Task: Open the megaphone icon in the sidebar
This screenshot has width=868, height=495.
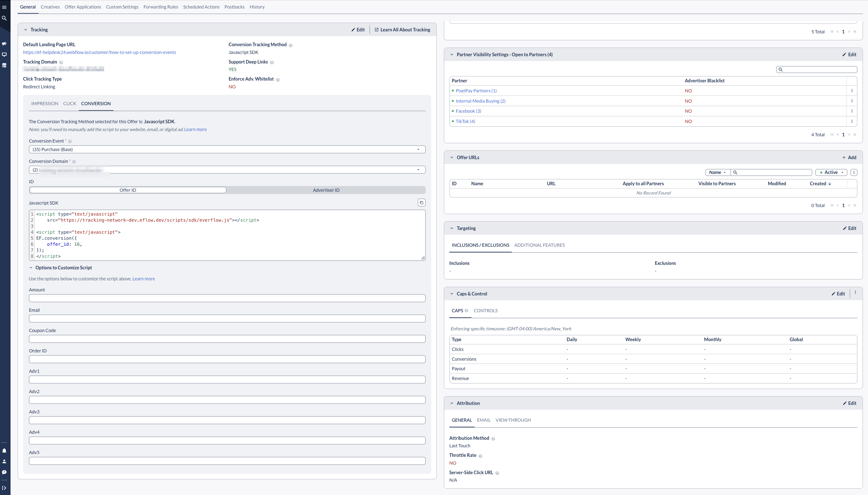Action: coord(5,43)
